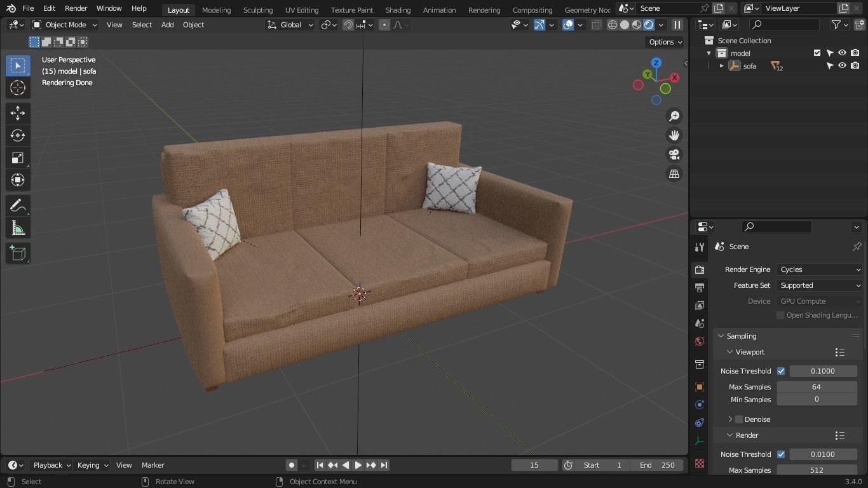Image resolution: width=868 pixels, height=488 pixels.
Task: Toggle X-ray display in viewport header
Action: click(x=596, y=25)
